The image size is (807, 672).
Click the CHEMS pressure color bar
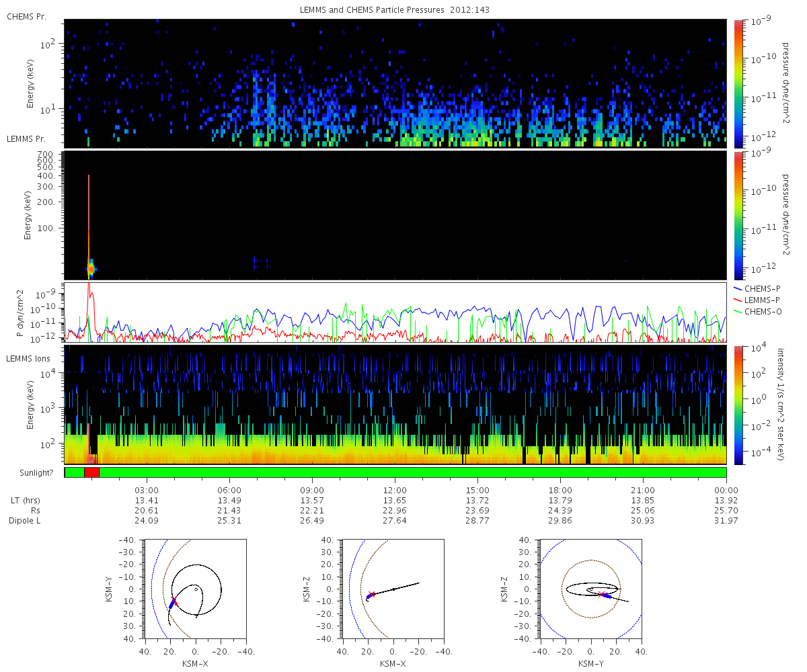point(738,83)
